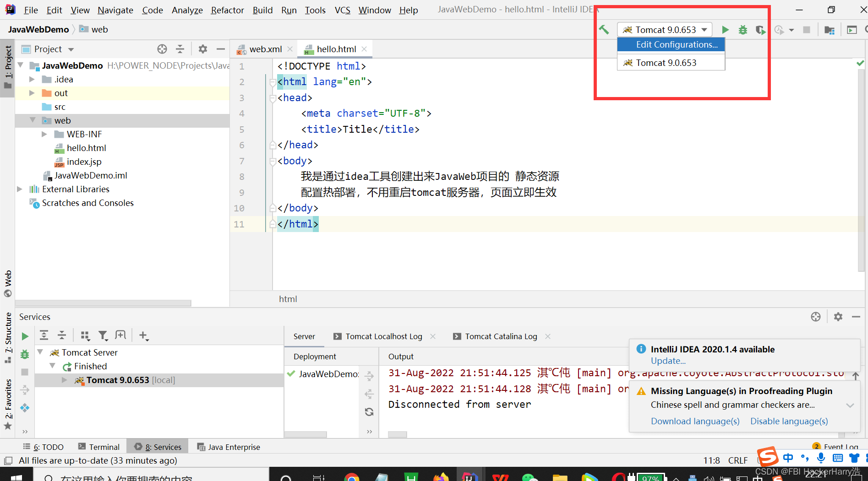The image size is (868, 481).
Task: Collapse the JavaWebDemo root tree node
Action: pyautogui.click(x=21, y=65)
